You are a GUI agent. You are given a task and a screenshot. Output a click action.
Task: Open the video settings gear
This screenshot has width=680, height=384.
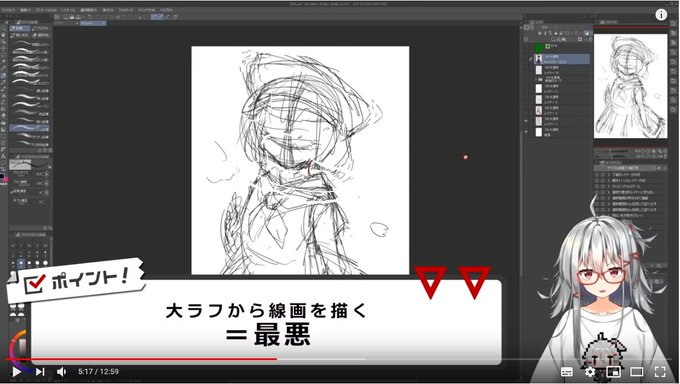(x=590, y=372)
